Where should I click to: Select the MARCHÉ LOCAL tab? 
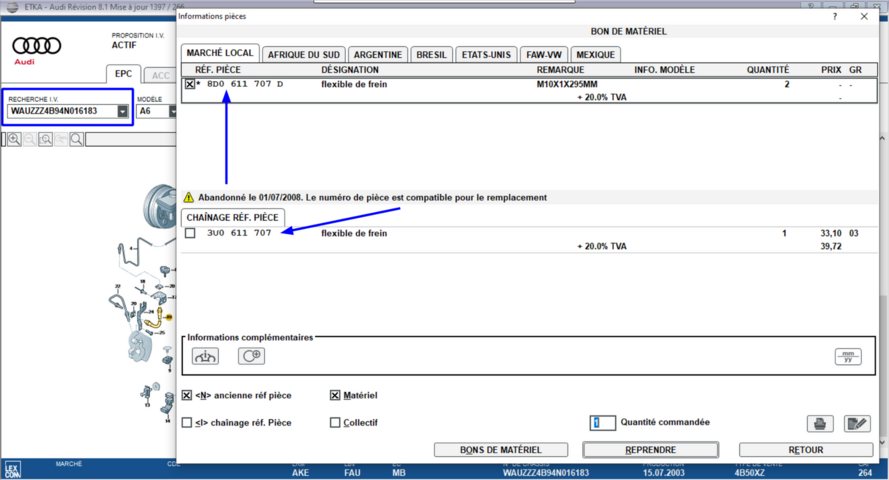point(220,53)
